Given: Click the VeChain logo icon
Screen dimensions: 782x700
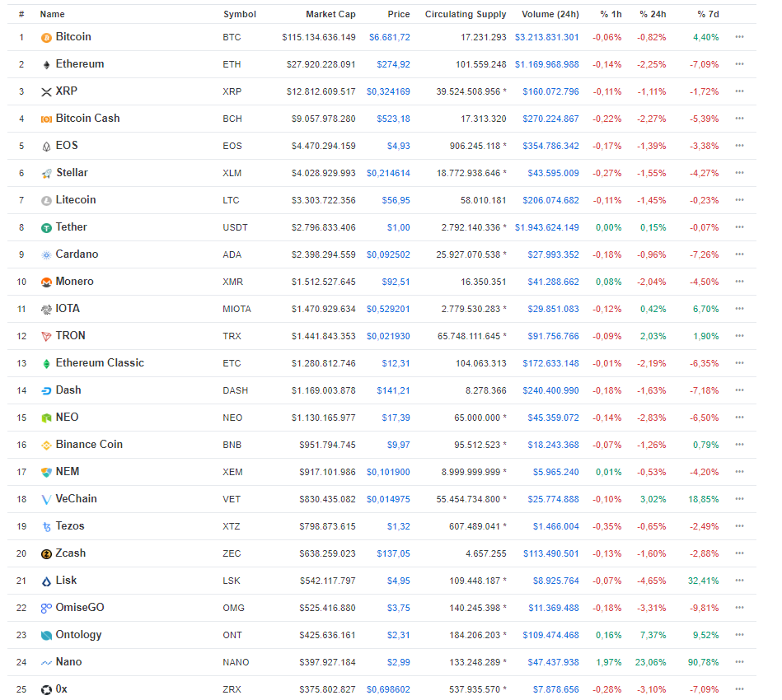Looking at the screenshot, I should (x=46, y=500).
